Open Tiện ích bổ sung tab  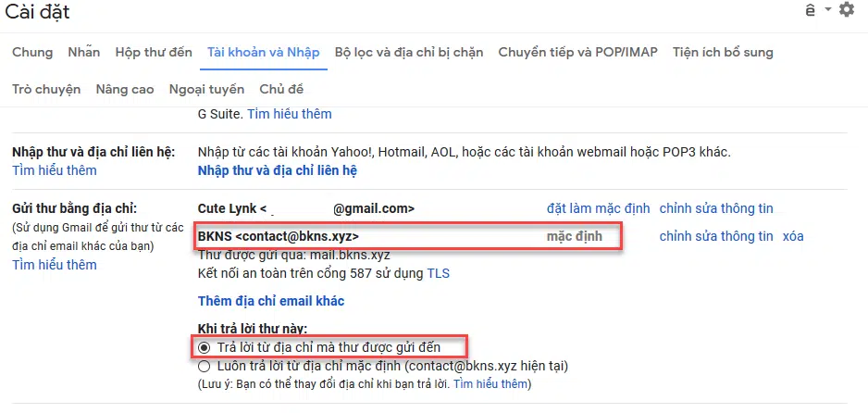(x=723, y=53)
